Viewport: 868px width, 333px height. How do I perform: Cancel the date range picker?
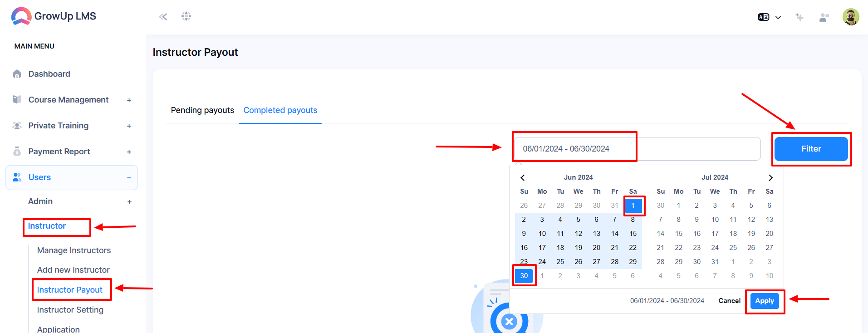730,301
